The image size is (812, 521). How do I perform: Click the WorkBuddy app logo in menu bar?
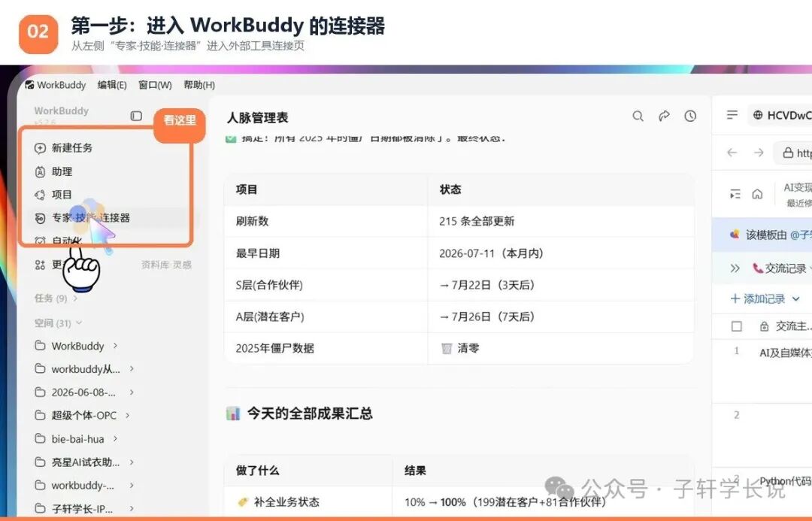(x=29, y=85)
